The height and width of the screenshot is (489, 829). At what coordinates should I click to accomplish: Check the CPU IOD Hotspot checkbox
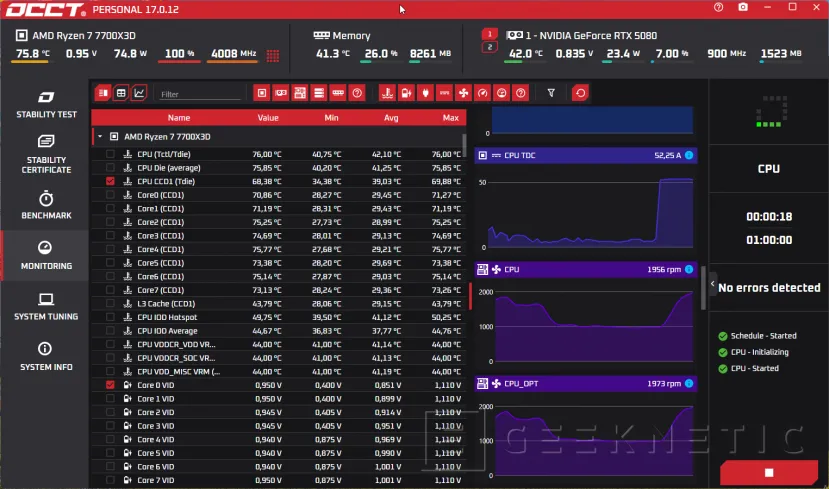pos(110,317)
